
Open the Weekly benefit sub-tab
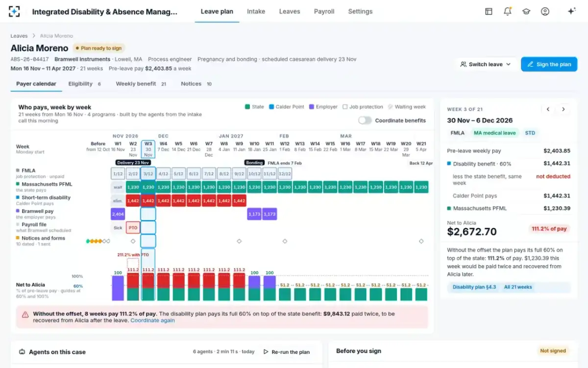[x=141, y=84]
